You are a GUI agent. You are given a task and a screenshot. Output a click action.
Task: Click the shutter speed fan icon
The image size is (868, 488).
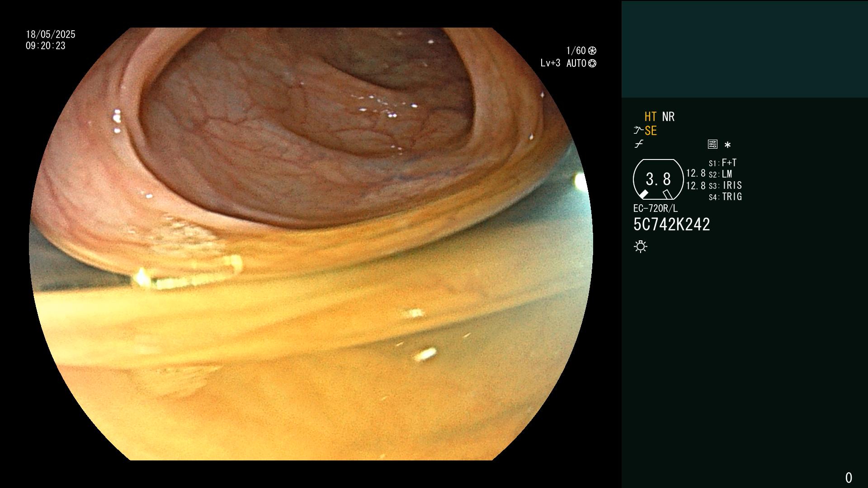(x=592, y=51)
